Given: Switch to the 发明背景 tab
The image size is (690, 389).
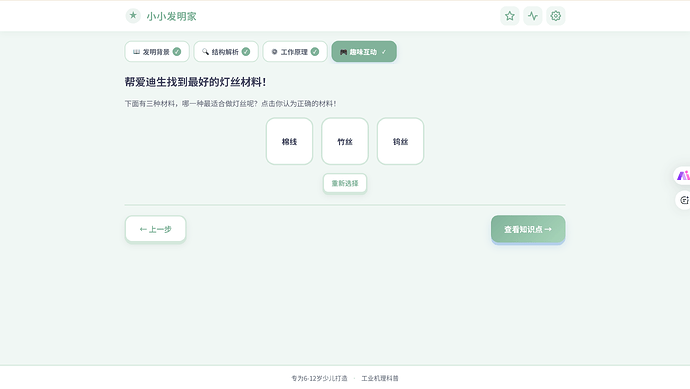Looking at the screenshot, I should pos(157,51).
